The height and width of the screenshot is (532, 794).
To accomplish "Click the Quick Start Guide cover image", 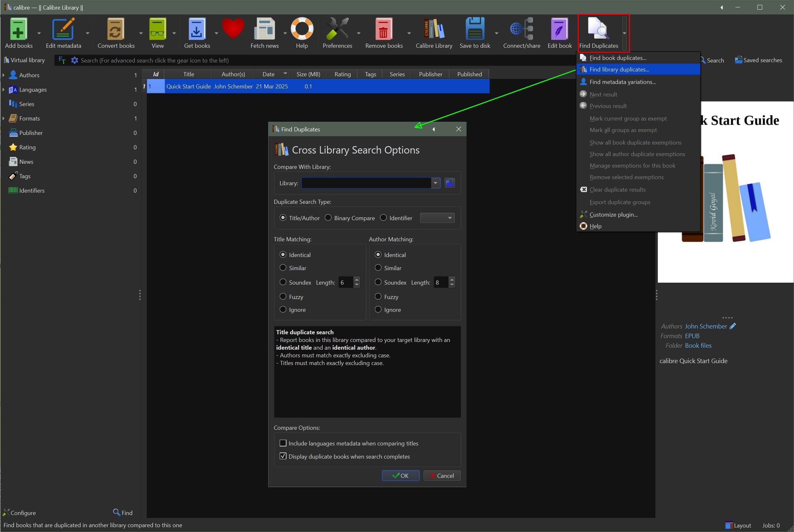I will click(725, 192).
